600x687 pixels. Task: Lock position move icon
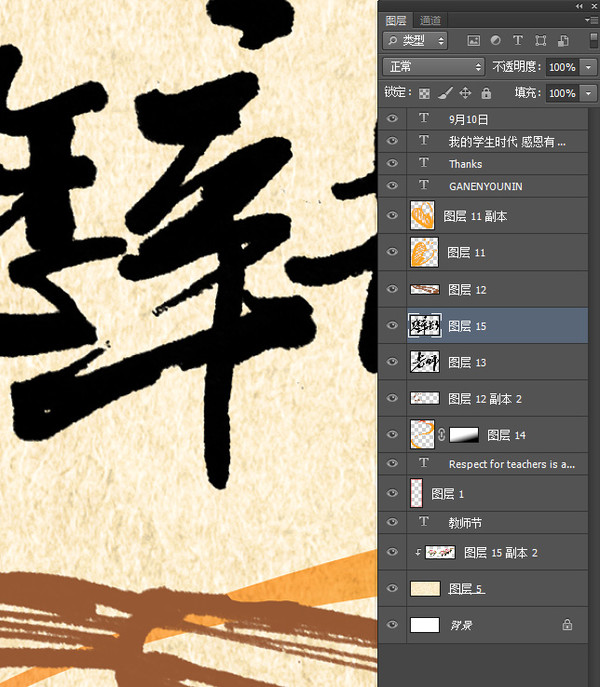click(x=465, y=93)
